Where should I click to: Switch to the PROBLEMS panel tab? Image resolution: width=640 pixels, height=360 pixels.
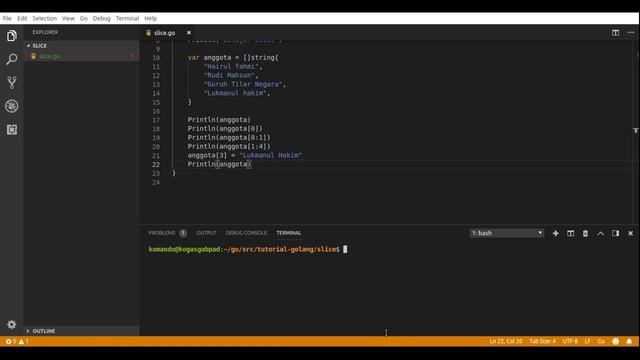click(x=162, y=233)
